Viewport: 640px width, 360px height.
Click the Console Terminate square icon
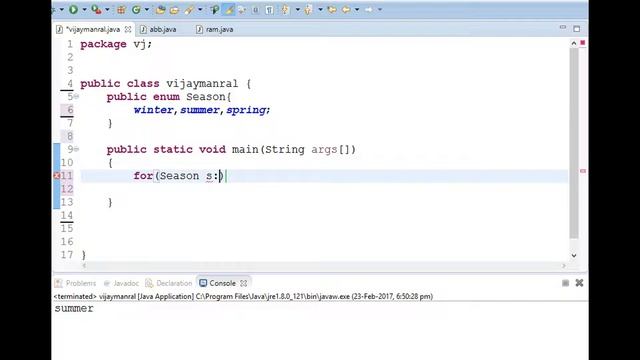pyautogui.click(x=565, y=283)
